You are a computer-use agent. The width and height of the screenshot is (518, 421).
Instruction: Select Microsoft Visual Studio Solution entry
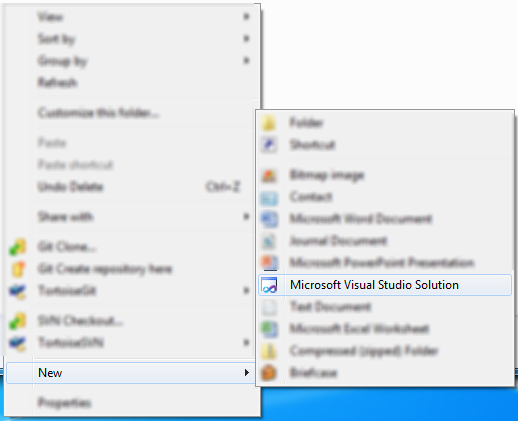(x=385, y=285)
